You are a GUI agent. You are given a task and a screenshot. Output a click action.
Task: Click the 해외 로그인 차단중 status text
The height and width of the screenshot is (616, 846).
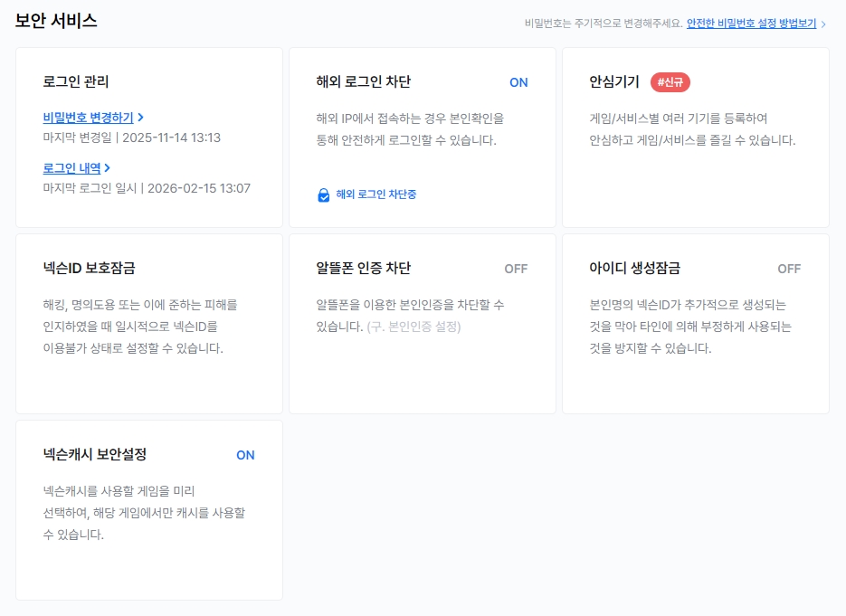tap(376, 194)
